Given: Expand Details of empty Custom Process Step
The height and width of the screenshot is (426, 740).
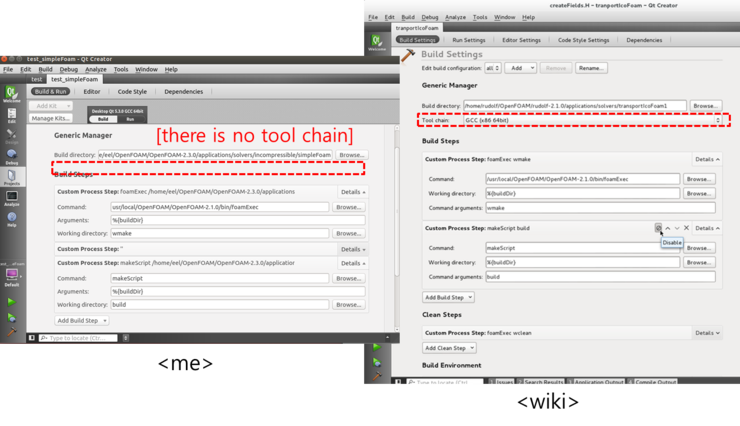Looking at the screenshot, I should click(x=353, y=249).
